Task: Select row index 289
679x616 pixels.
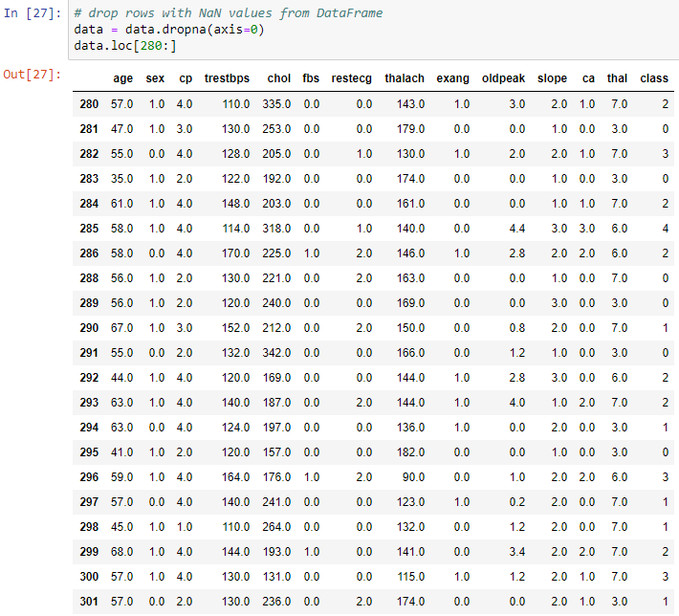Action: pos(89,303)
